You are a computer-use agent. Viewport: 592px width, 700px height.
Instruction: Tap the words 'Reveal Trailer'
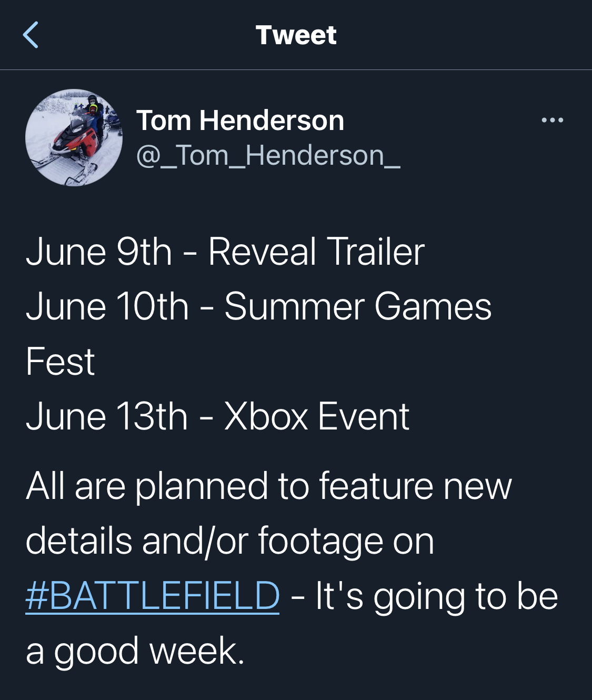pyautogui.click(x=316, y=252)
